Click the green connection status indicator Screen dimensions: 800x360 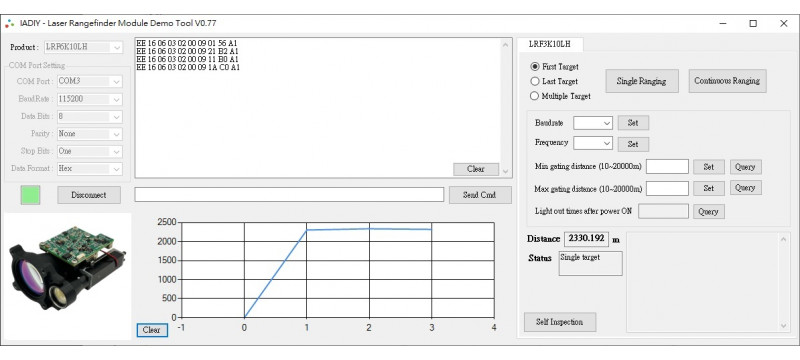coord(31,195)
